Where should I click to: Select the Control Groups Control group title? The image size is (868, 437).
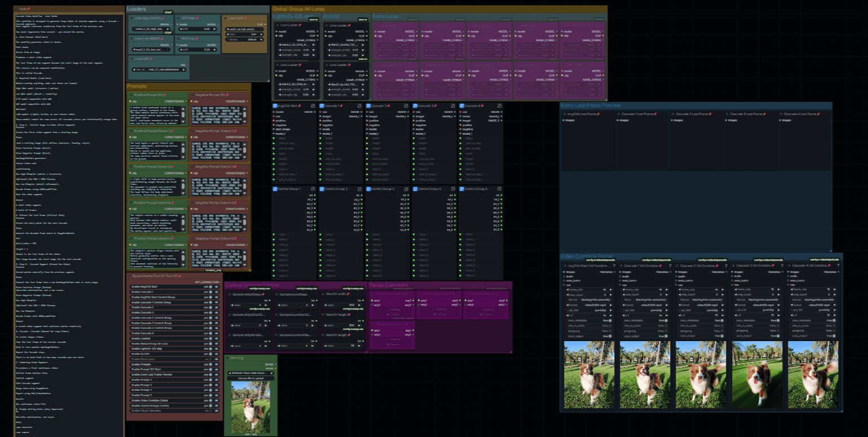pyautogui.click(x=252, y=285)
